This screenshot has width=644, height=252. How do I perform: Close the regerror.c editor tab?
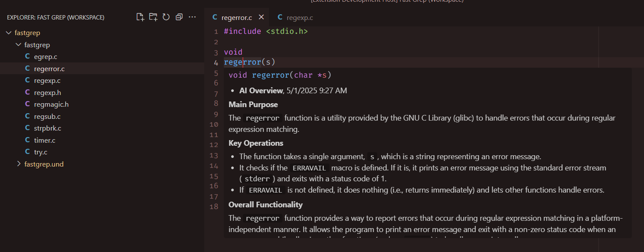pos(261,17)
